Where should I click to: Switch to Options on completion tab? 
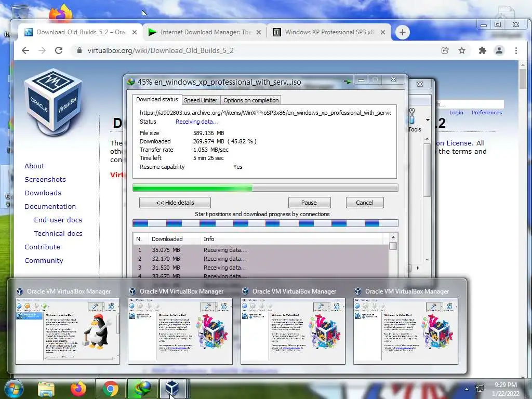point(251,100)
